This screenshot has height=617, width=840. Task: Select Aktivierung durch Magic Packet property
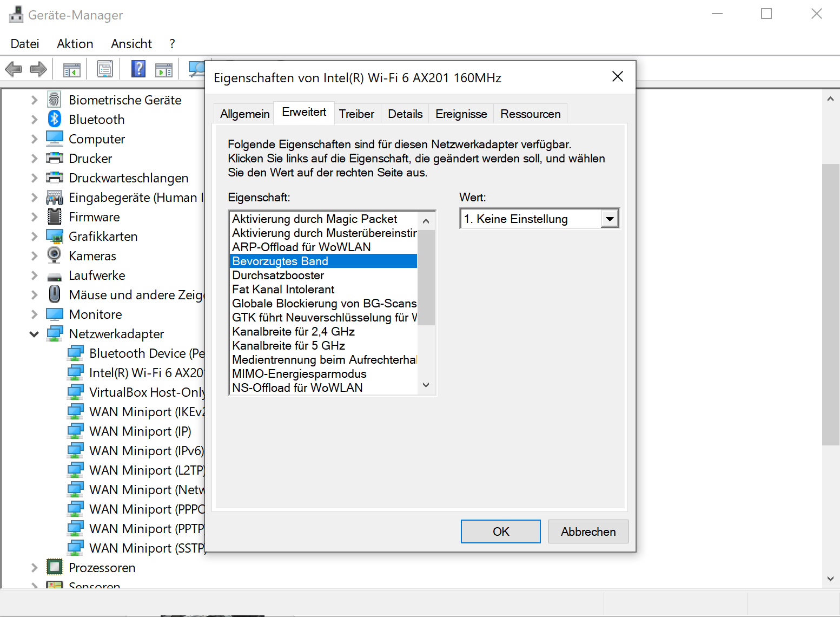coord(323,219)
